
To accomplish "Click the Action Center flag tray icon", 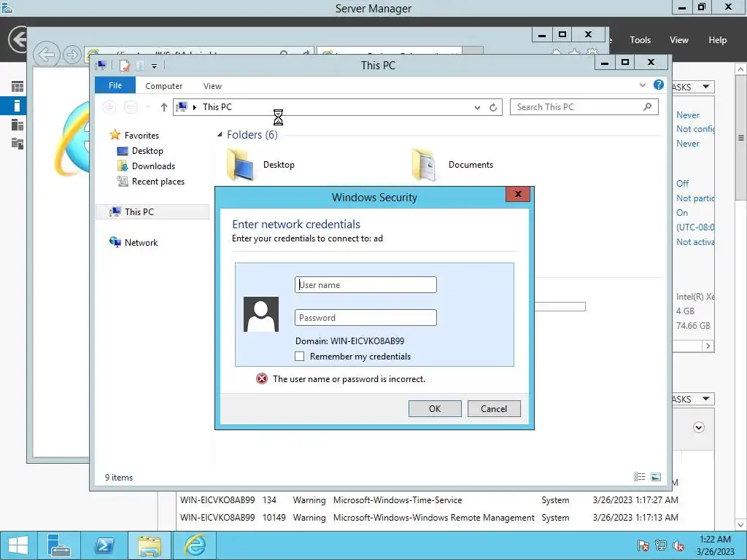I will 643,545.
